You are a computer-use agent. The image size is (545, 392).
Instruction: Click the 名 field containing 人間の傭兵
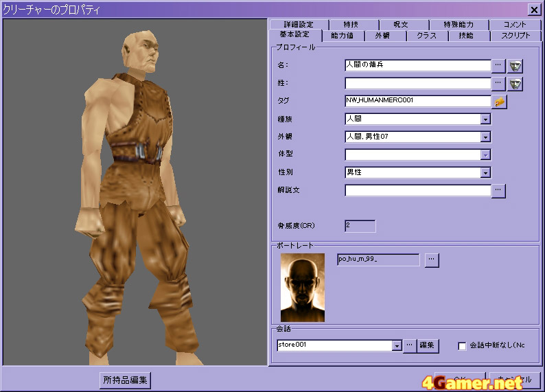tap(418, 65)
